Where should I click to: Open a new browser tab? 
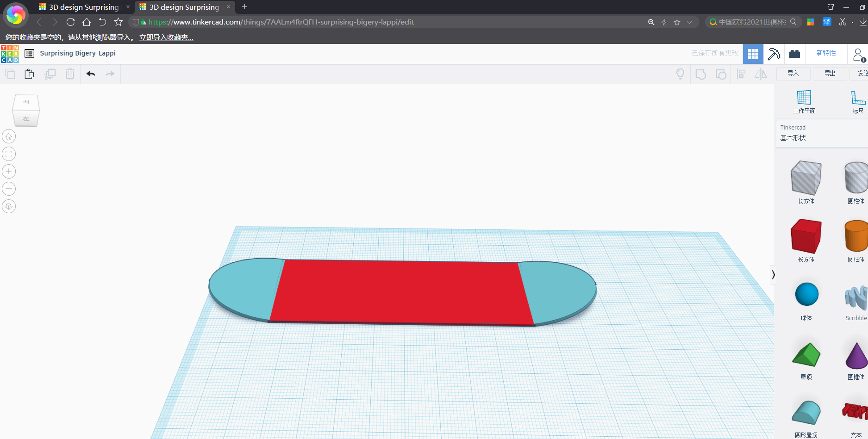pyautogui.click(x=244, y=7)
